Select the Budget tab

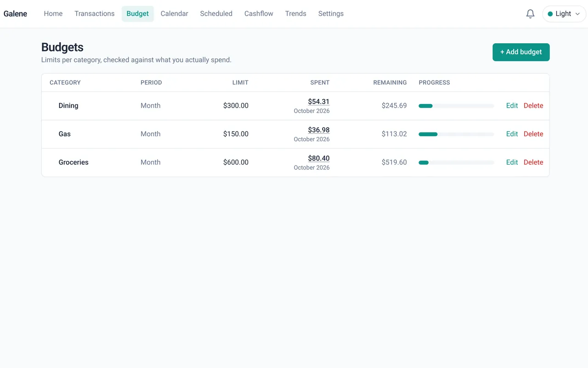(138, 14)
